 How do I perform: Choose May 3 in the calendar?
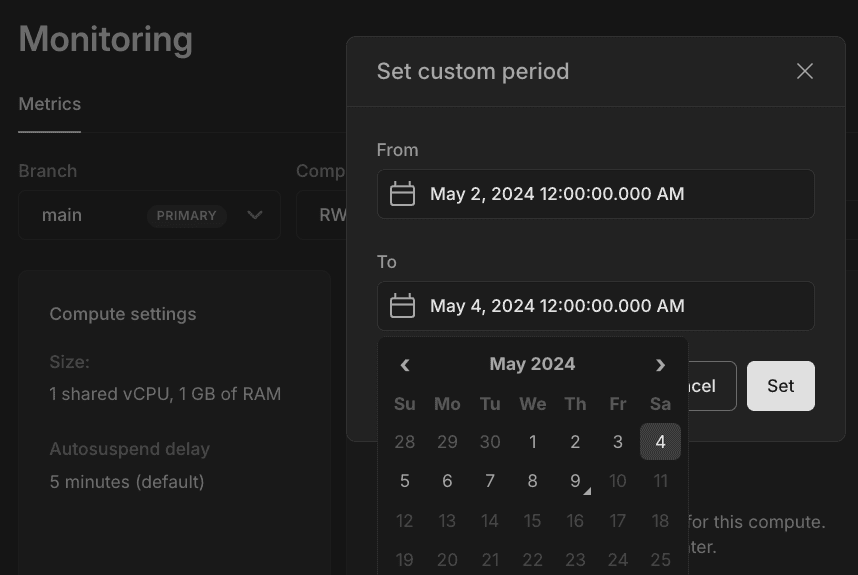(x=618, y=442)
